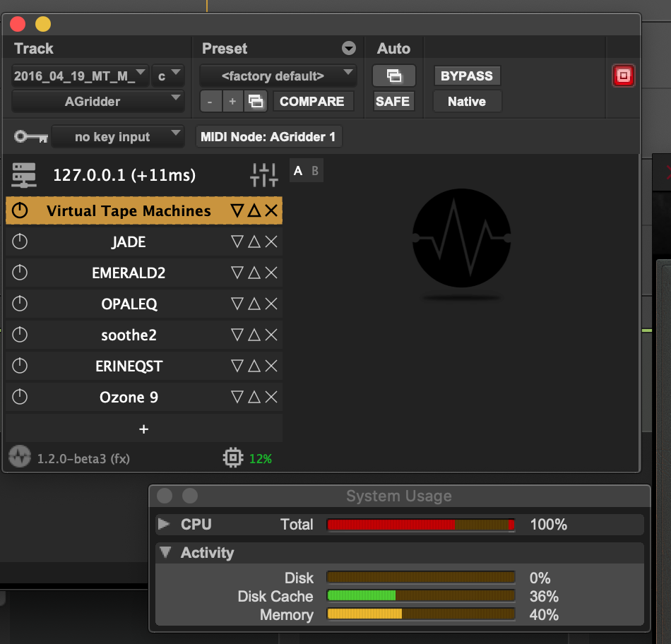This screenshot has width=671, height=644.
Task: Move ERINEQST up
Action: [254, 366]
